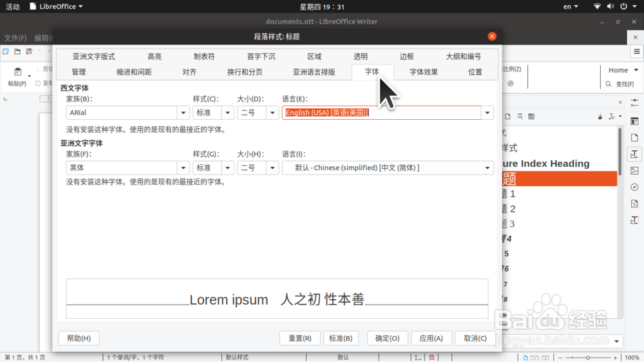Switch to 边框 tab
644x362 pixels.
coord(406,56)
